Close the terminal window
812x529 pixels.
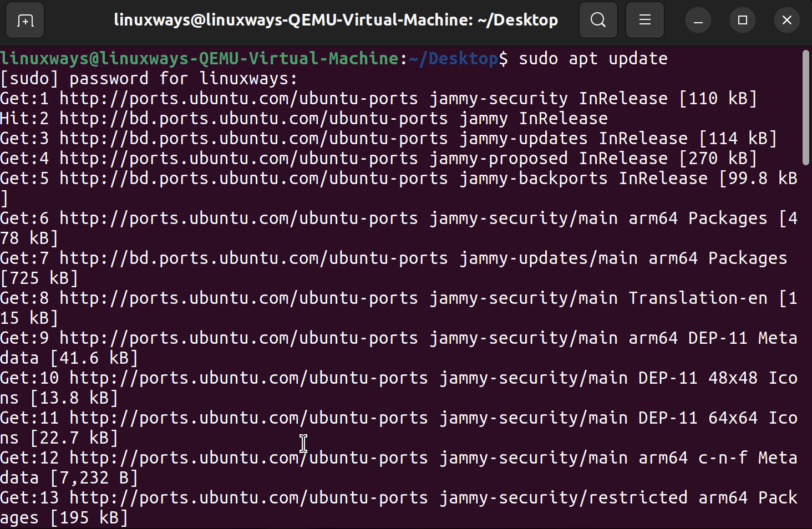coord(786,20)
